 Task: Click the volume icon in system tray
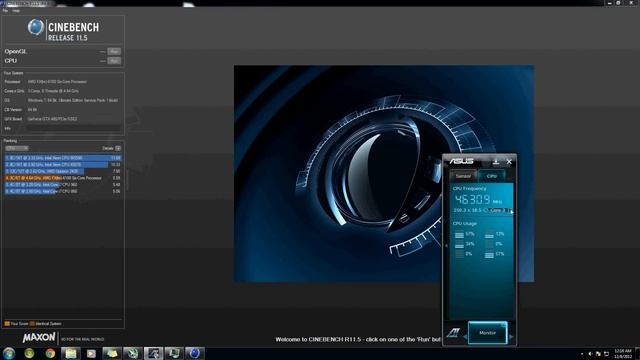click(x=590, y=354)
